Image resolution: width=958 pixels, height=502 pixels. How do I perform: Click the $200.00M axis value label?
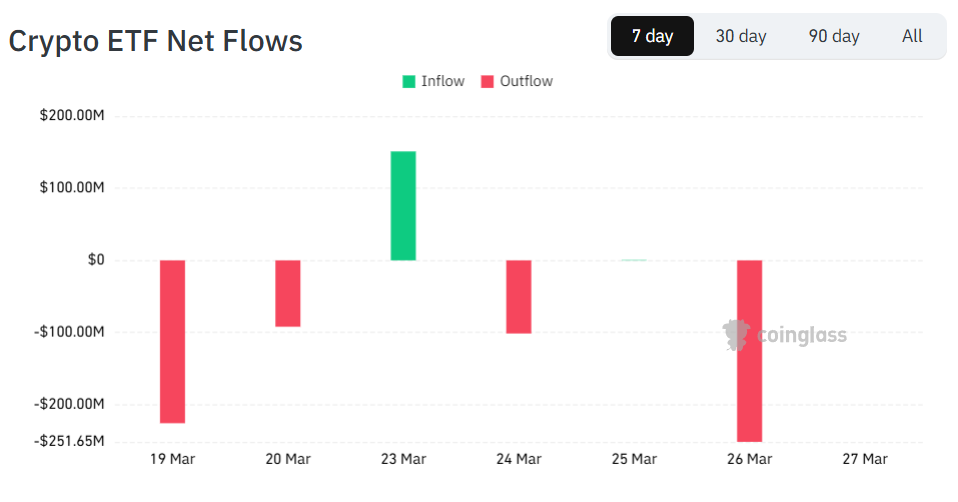(72, 116)
